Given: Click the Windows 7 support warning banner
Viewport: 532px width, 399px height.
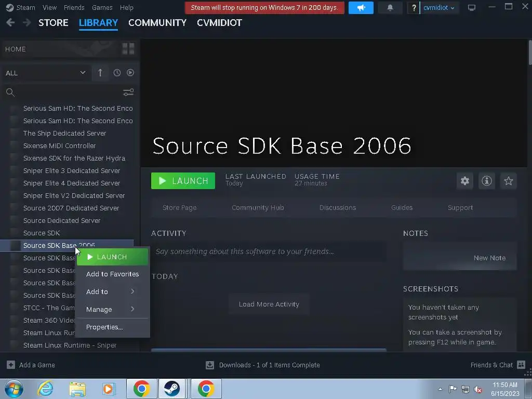Looking at the screenshot, I should [264, 7].
